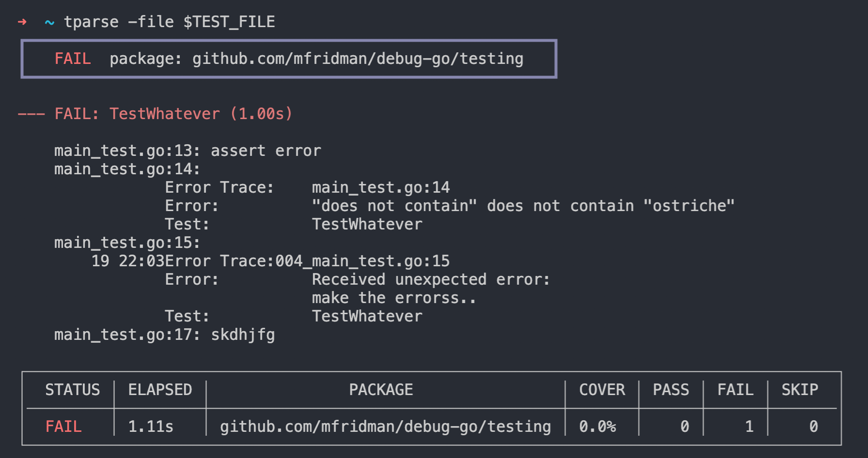
Task: Click the tparse command text
Action: [x=91, y=22]
